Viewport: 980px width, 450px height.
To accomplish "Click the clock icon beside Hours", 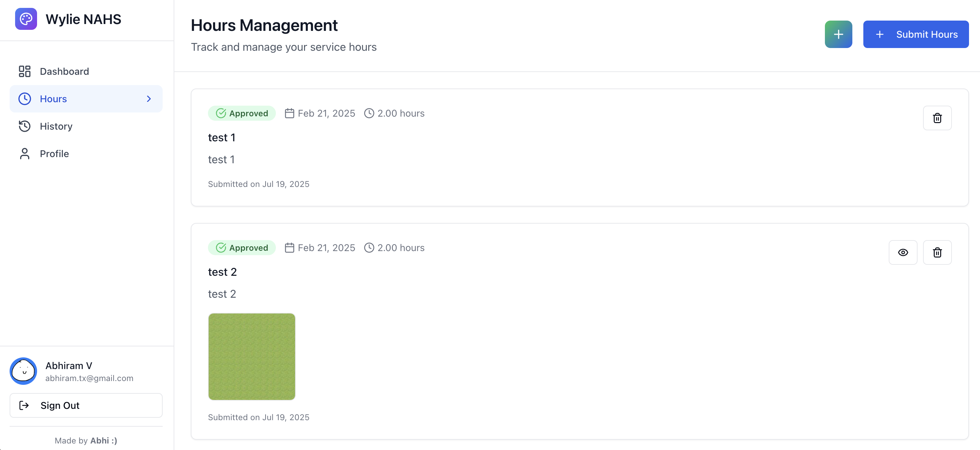I will pyautogui.click(x=24, y=98).
